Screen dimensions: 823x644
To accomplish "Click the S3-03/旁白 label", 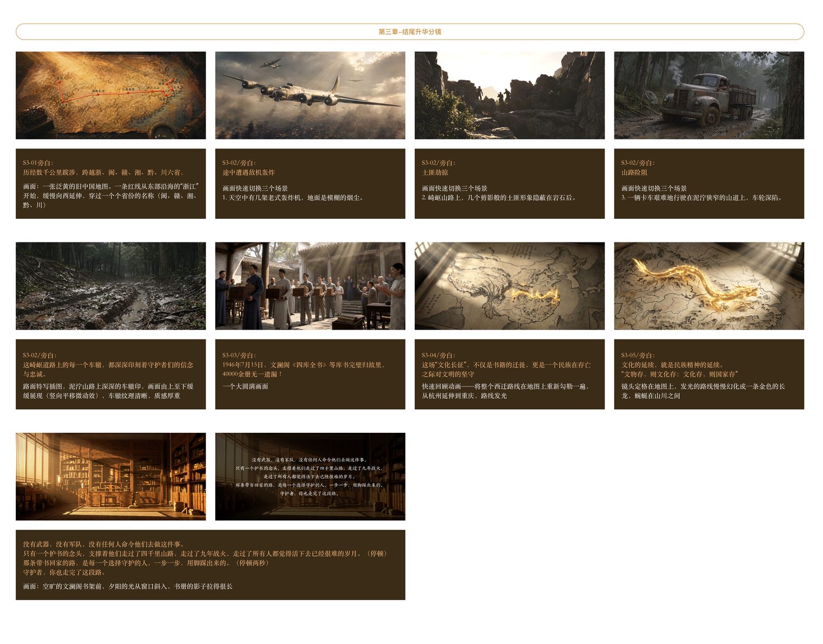I will click(239, 355).
